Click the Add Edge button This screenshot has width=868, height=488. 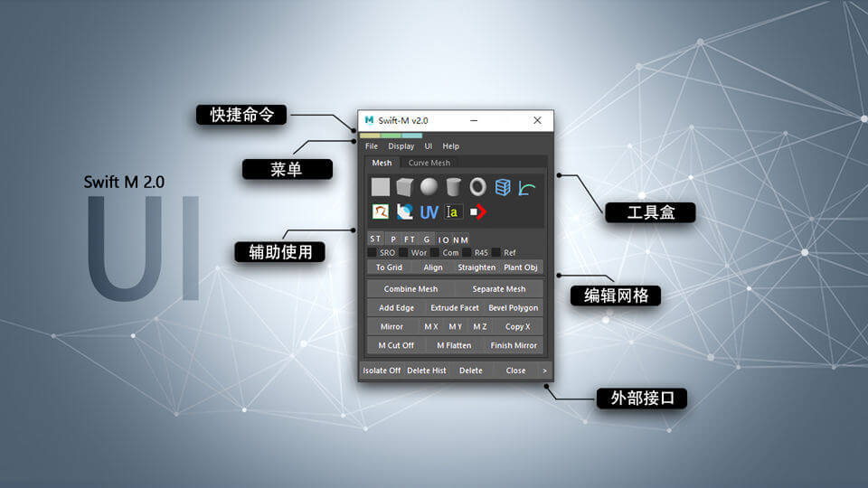coord(396,307)
